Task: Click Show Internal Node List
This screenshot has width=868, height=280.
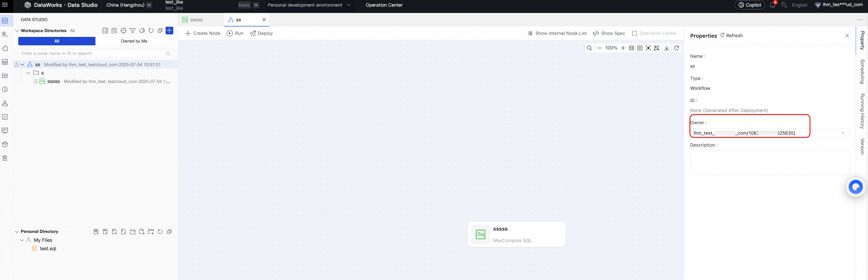Action: coord(557,33)
